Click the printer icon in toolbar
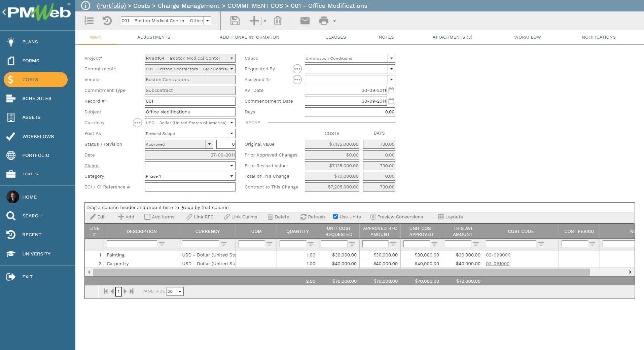 pyautogui.click(x=324, y=21)
